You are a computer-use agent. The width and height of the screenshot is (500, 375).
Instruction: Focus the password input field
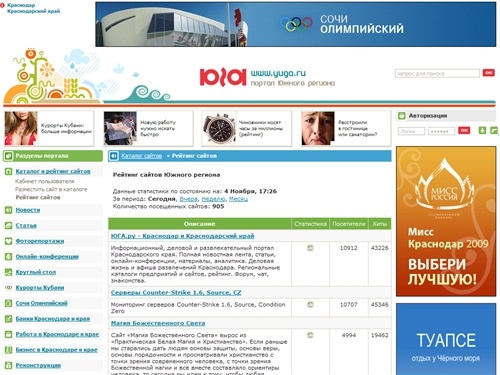[441, 131]
